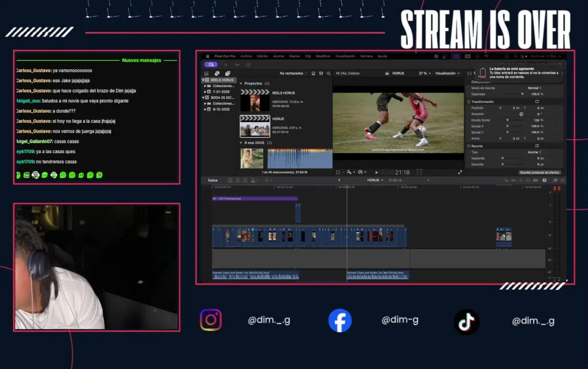Open the Clip menu
The height and width of the screenshot is (369, 588).
click(x=308, y=56)
